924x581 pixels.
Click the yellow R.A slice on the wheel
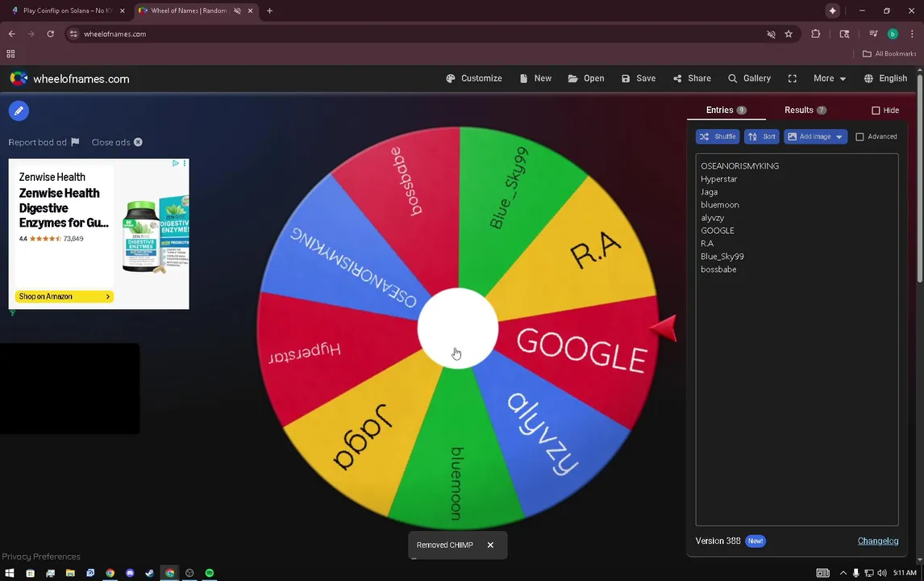pyautogui.click(x=595, y=251)
